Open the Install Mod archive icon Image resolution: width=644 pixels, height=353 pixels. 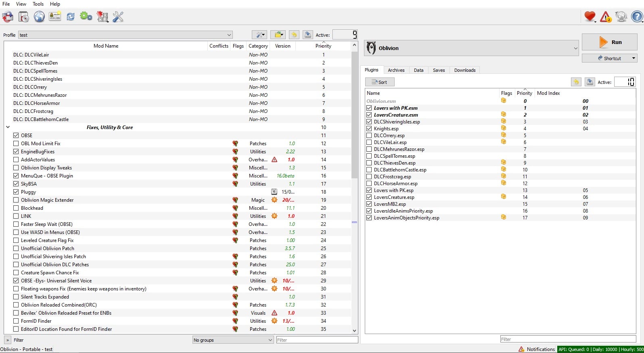coord(23,17)
